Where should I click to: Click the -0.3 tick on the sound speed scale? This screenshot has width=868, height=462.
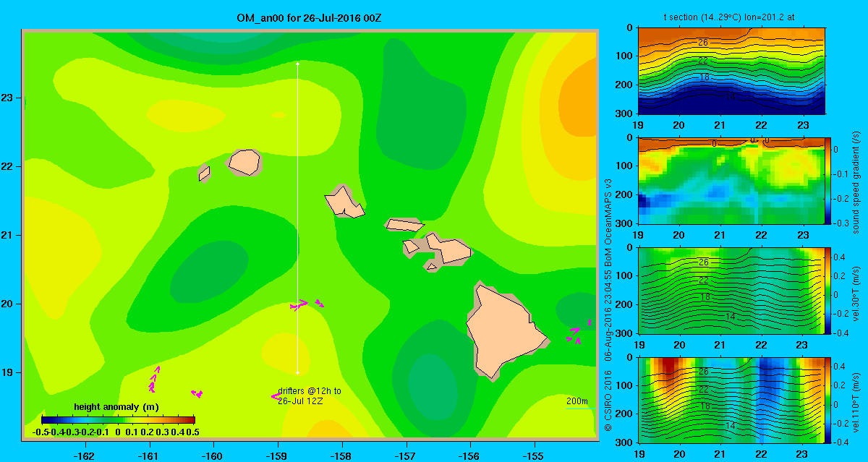(x=843, y=223)
